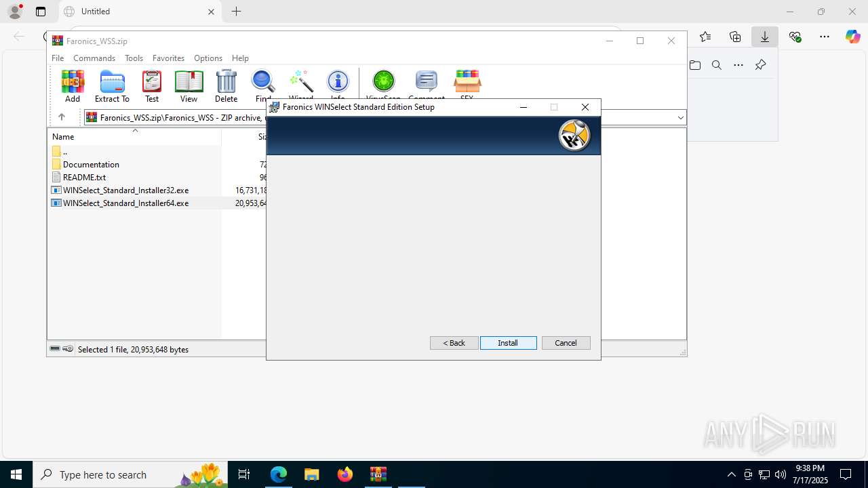The height and width of the screenshot is (488, 868).
Task: Open Favorites star in Edge toolbar
Action: [x=705, y=37]
